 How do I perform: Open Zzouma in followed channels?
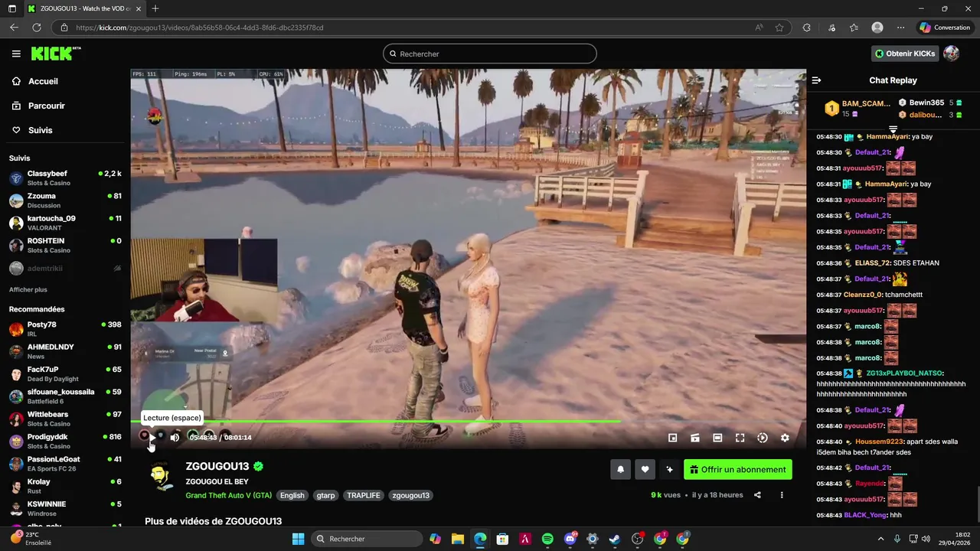(65, 201)
